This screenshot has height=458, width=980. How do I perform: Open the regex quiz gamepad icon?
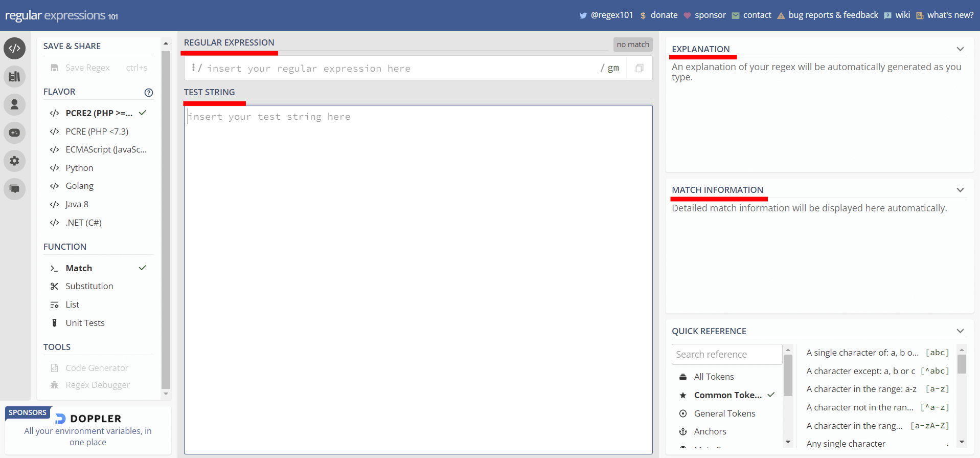[x=14, y=133]
